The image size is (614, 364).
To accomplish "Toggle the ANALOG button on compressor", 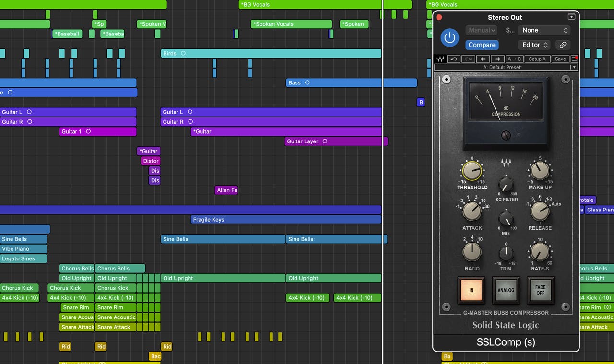I will click(506, 290).
